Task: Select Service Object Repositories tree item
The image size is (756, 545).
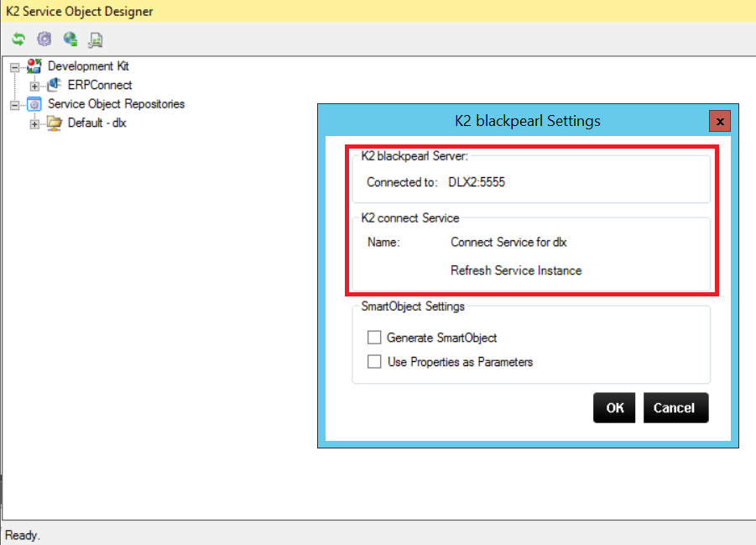Action: (116, 104)
